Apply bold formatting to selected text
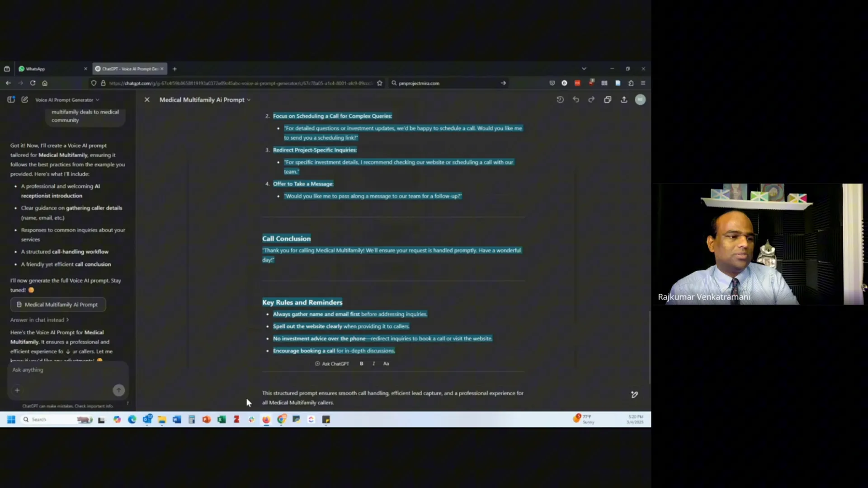868x488 pixels. [x=361, y=364]
